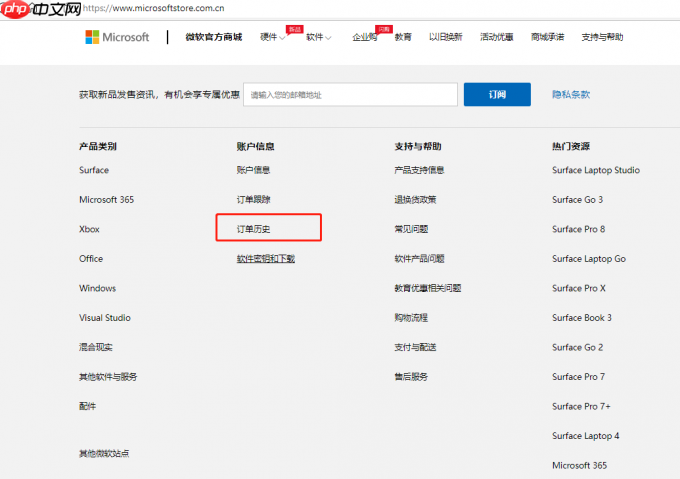Open the 购物流程 link
The width and height of the screenshot is (680, 479).
click(x=411, y=317)
